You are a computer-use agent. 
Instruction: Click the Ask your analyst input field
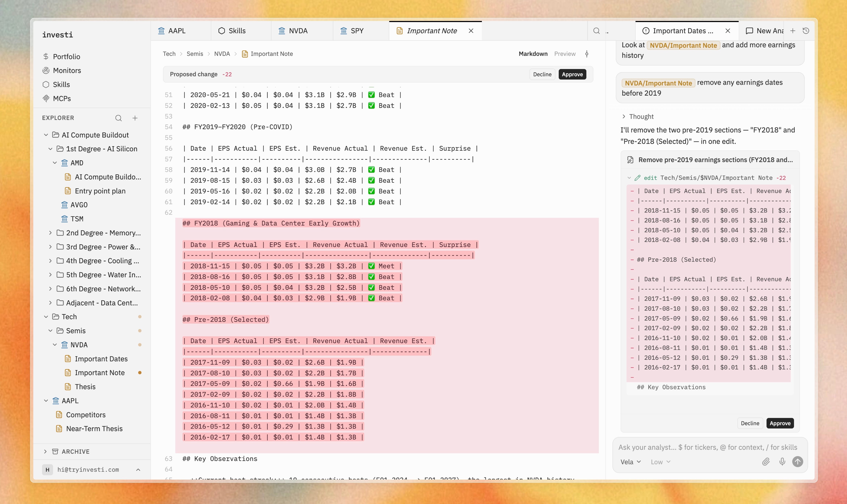[x=708, y=447]
